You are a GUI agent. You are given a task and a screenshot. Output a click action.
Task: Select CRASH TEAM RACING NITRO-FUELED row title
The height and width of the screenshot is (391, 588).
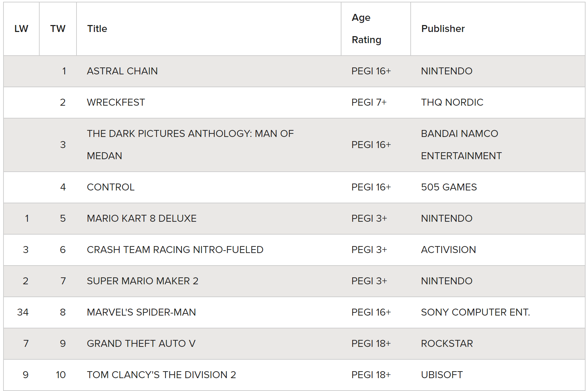tap(175, 250)
